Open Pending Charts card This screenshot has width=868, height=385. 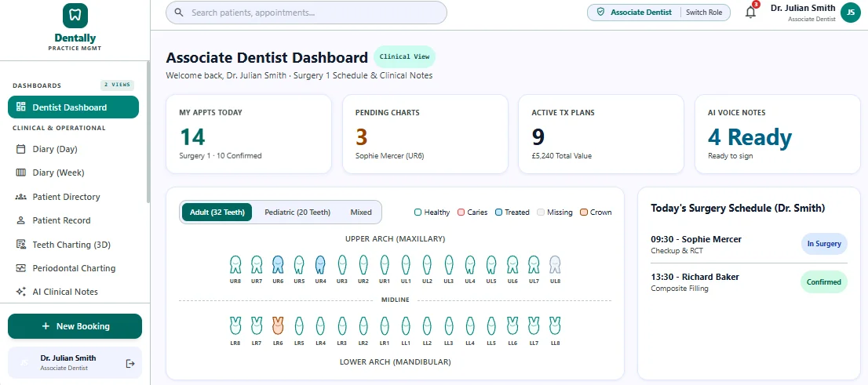click(425, 134)
